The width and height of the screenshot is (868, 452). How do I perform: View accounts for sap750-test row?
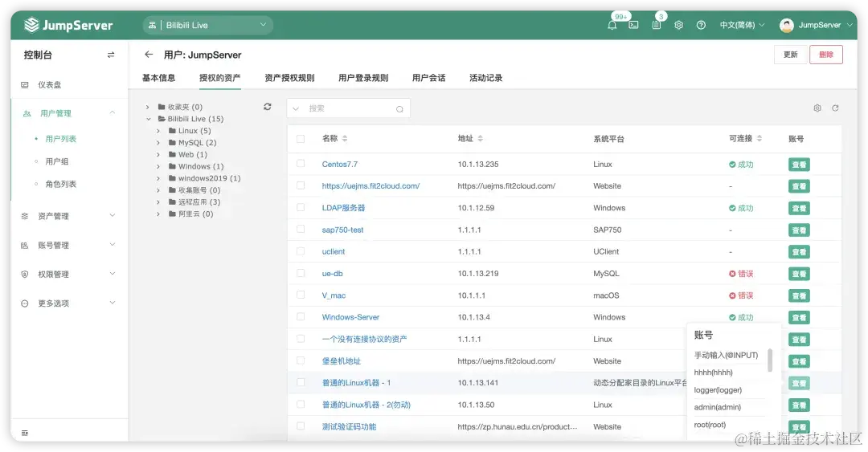(799, 230)
